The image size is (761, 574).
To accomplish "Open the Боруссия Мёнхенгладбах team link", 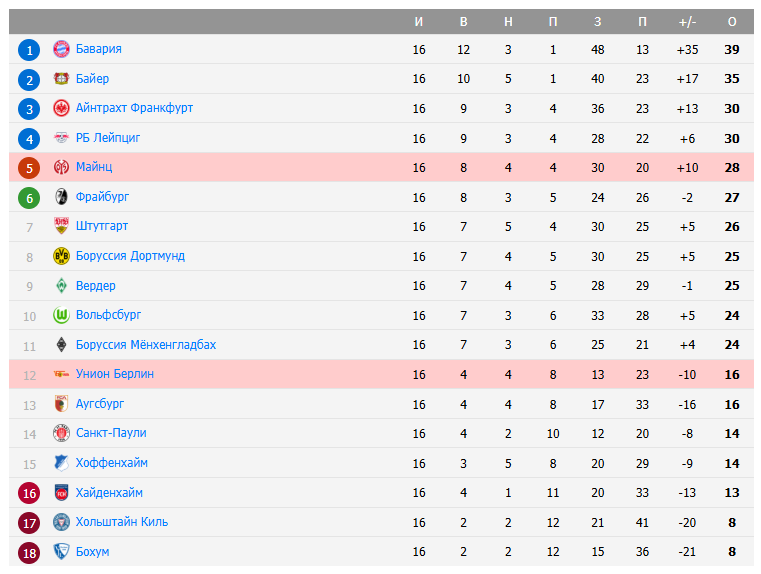I will coord(145,345).
